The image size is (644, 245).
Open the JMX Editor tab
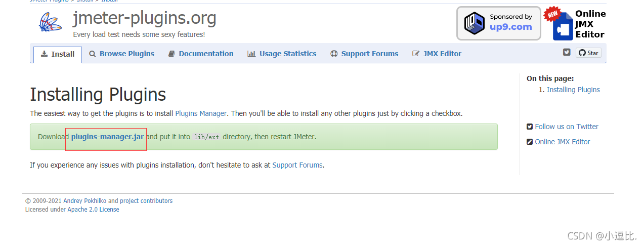click(x=437, y=54)
